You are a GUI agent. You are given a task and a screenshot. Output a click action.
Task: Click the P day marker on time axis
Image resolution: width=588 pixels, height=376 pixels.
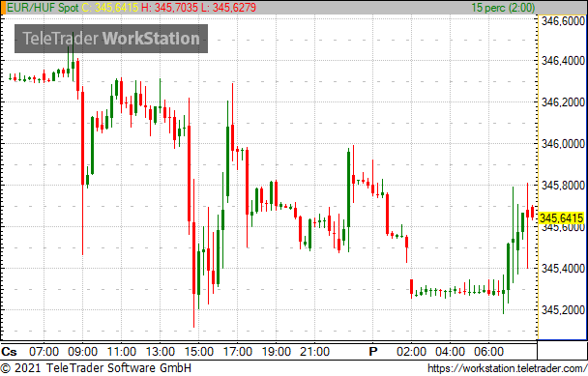[372, 352]
